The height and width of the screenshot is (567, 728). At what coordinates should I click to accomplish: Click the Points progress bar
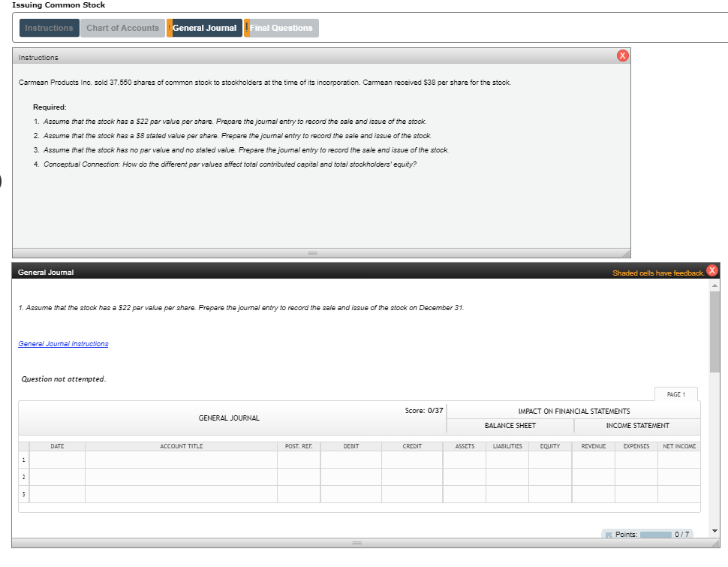pos(656,534)
